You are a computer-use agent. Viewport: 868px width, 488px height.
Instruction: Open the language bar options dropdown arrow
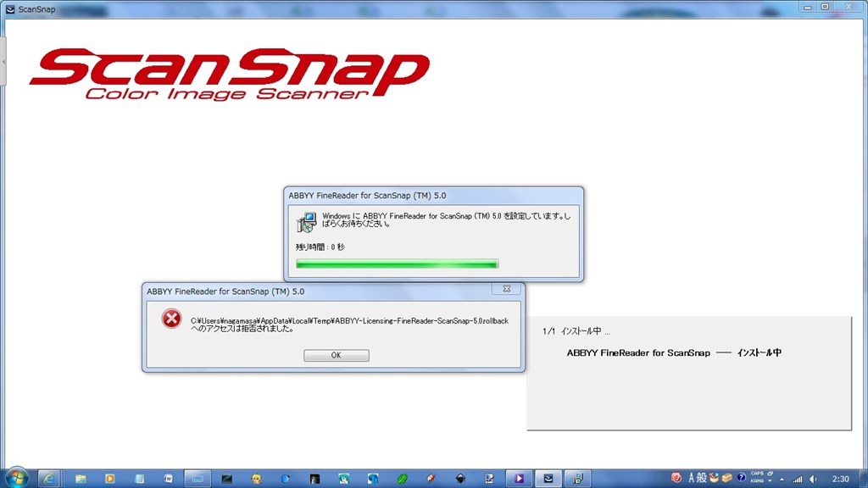pyautogui.click(x=770, y=481)
